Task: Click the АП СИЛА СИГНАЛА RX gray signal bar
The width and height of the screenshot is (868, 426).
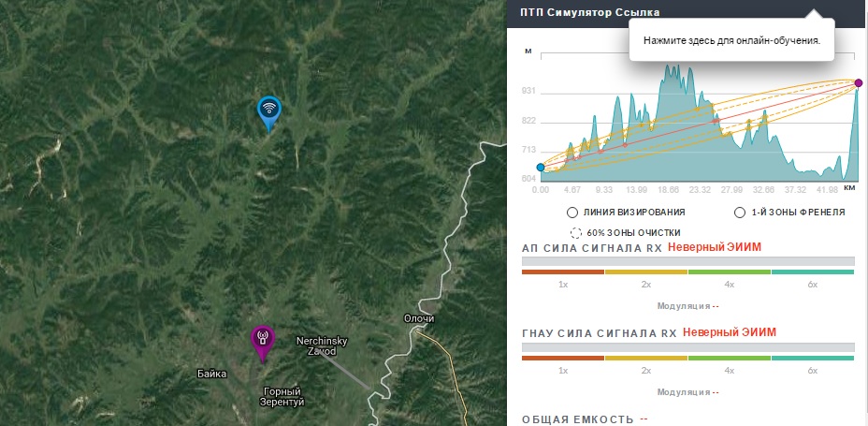Action: (x=688, y=261)
